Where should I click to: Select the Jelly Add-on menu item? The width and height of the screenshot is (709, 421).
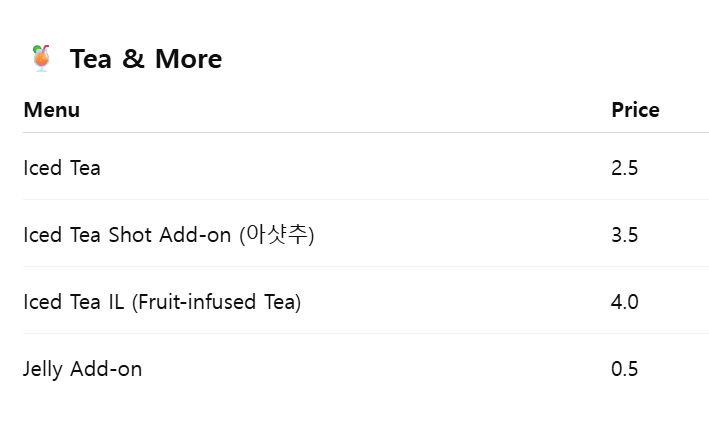pos(83,369)
